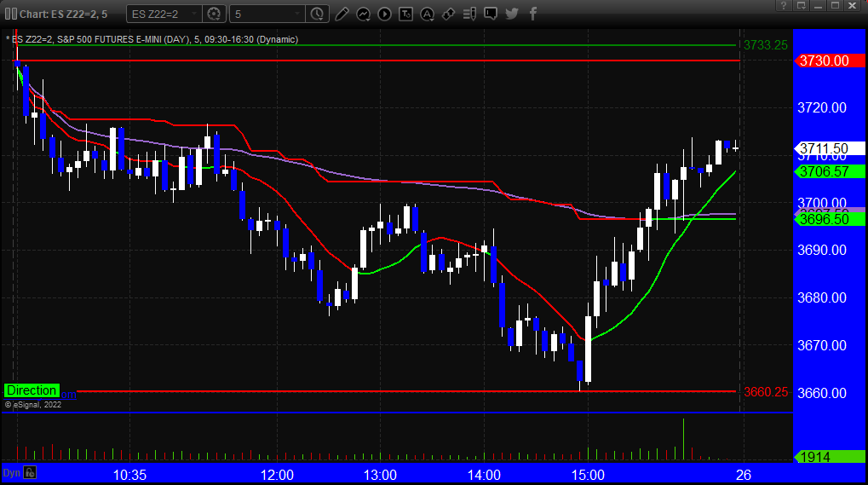The height and width of the screenshot is (485, 868).
Task: Open the interval dropdown showing 5
Action: (267, 14)
